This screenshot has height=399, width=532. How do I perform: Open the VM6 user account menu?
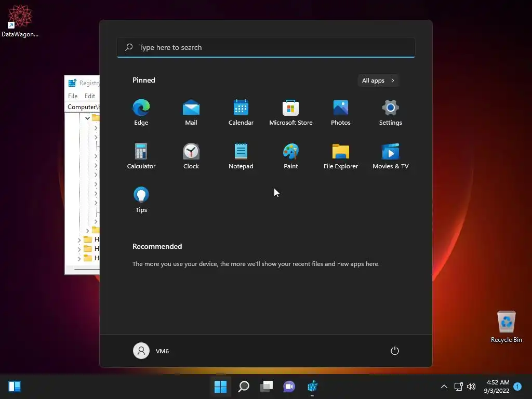coord(151,351)
